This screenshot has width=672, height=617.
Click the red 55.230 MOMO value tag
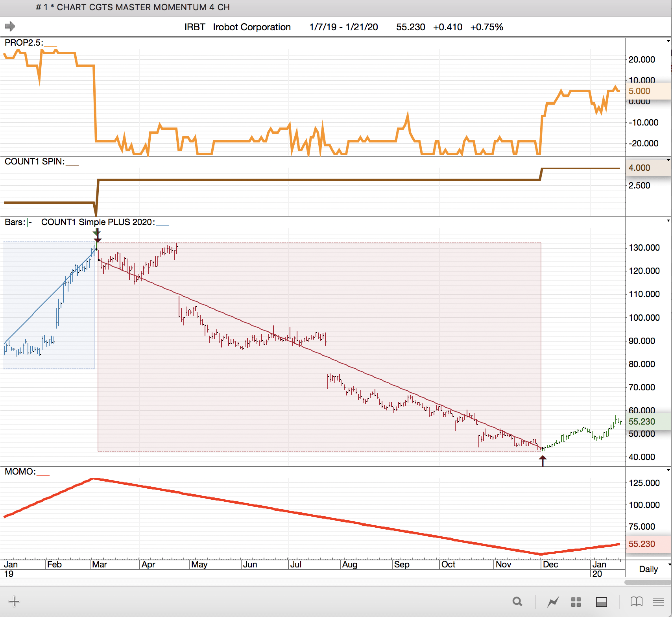click(648, 544)
